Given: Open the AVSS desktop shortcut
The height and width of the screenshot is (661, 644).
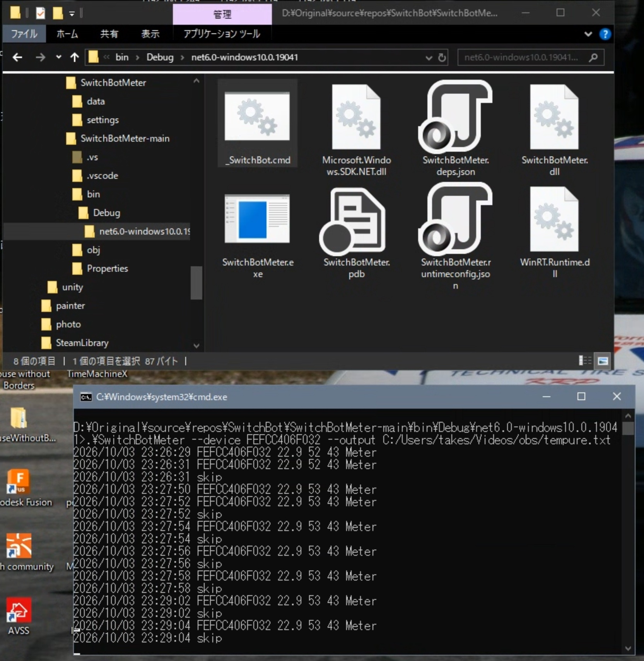Looking at the screenshot, I should pos(18,616).
